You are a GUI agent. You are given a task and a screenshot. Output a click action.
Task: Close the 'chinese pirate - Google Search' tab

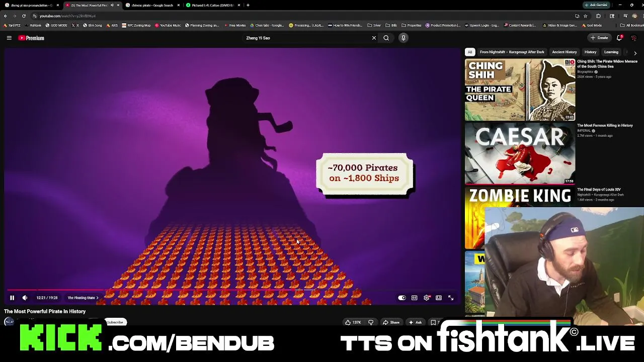coord(178,5)
